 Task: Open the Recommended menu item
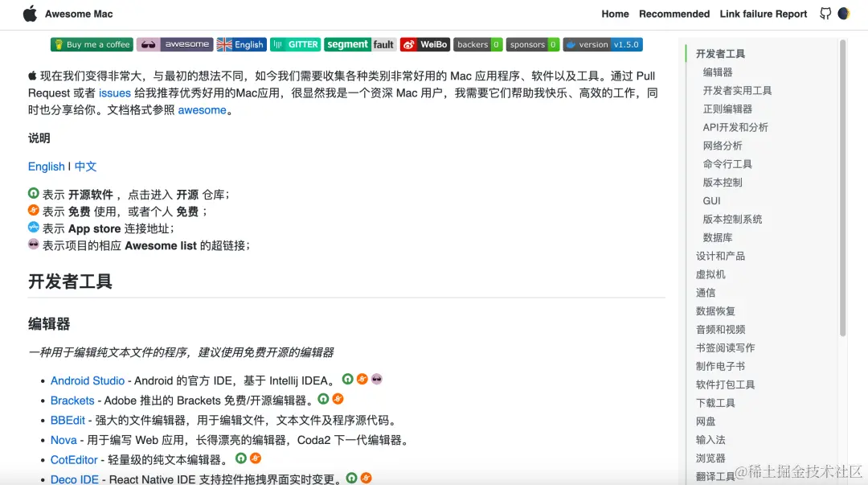pos(674,14)
